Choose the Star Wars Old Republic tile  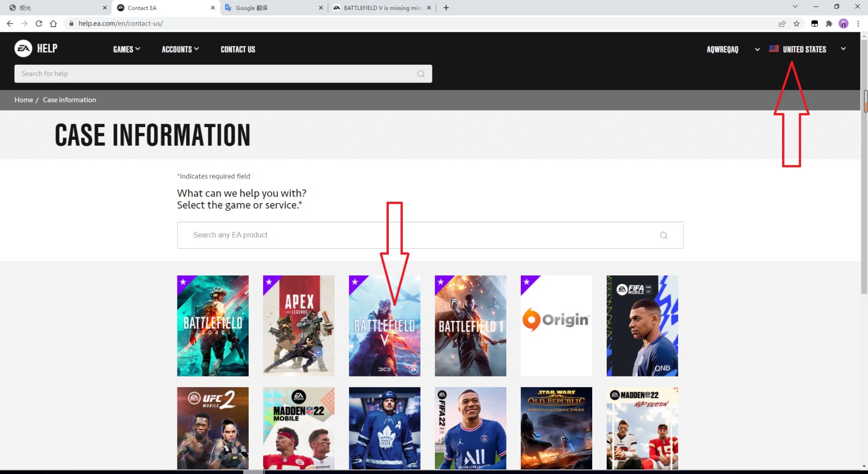click(x=557, y=428)
